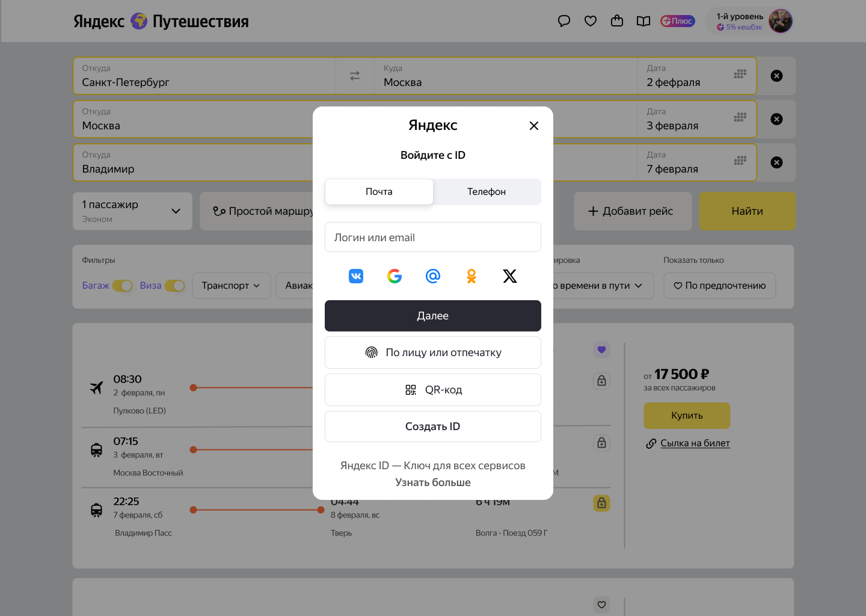Click lock icon on the 08:30 flight row
The width and height of the screenshot is (866, 616).
point(602,381)
